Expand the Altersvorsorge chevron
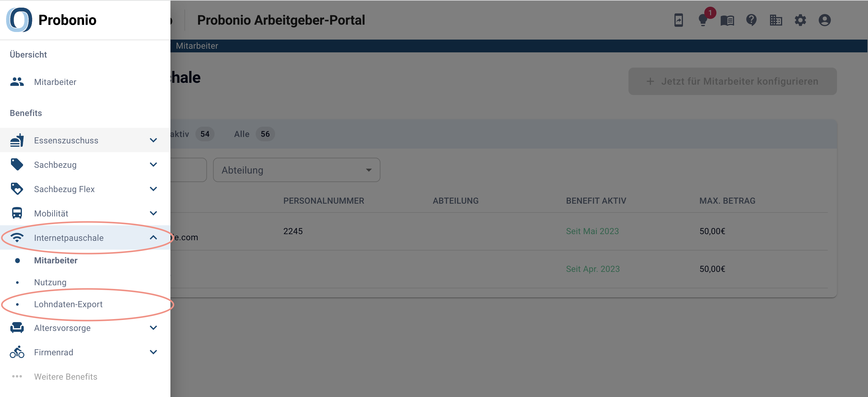868x397 pixels. pos(153,328)
